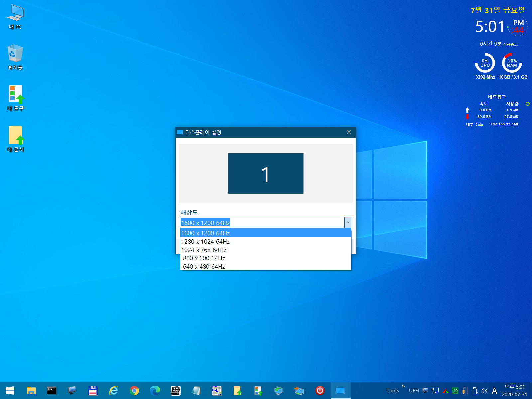This screenshot has width=532, height=399.
Task: Click the USB safely remove tray icon
Action: coord(475,391)
